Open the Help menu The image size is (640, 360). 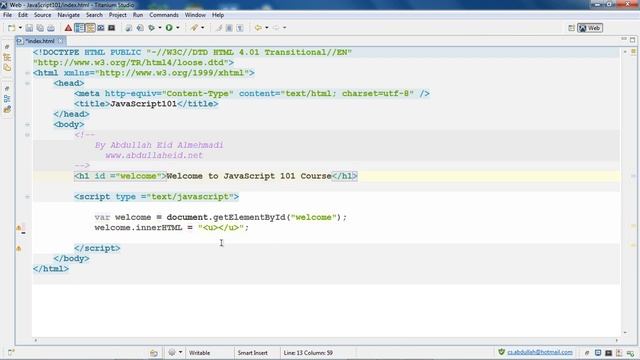[218, 15]
